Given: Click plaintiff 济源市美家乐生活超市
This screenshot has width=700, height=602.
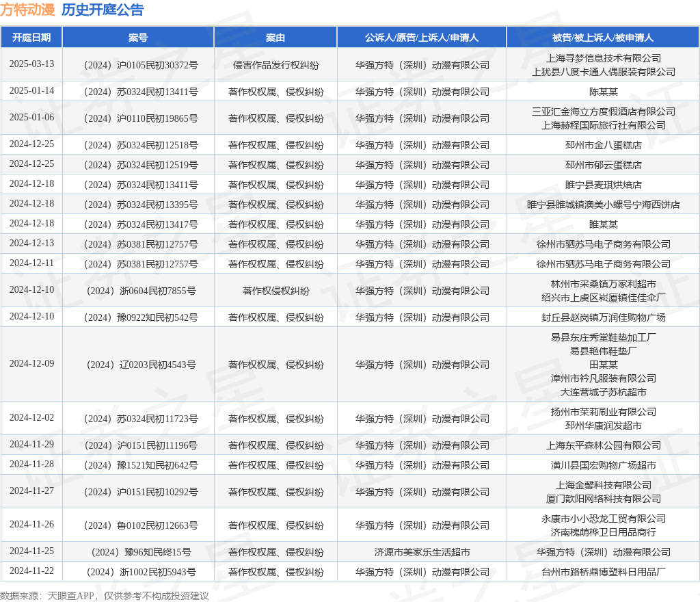Looking at the screenshot, I should (x=422, y=553).
